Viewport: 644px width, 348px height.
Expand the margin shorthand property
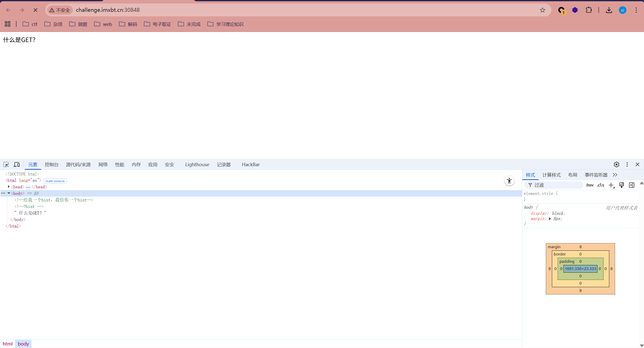550,219
